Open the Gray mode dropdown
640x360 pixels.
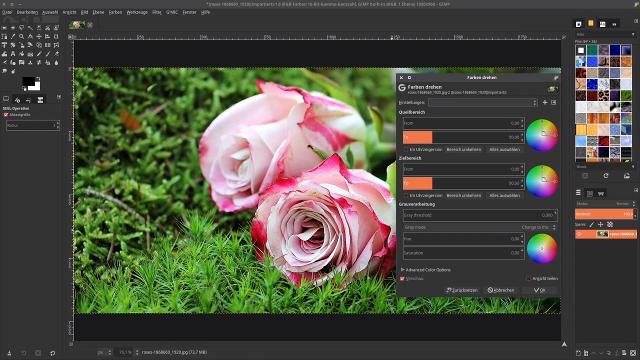click(x=480, y=227)
